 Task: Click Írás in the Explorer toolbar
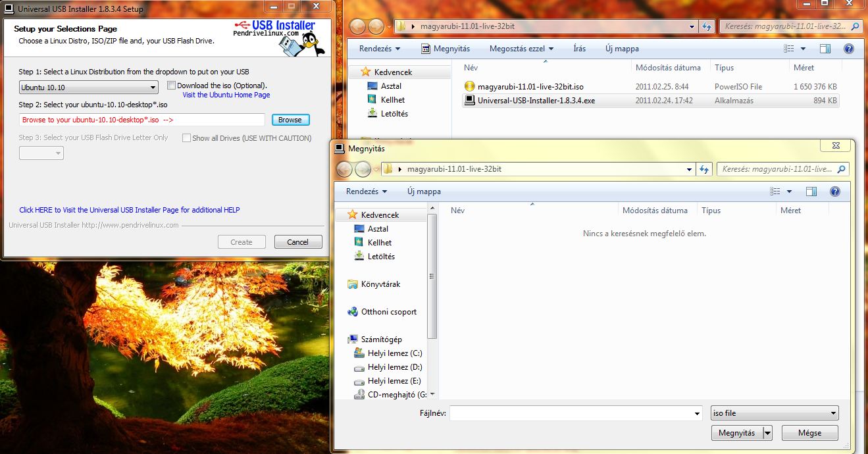click(x=580, y=49)
